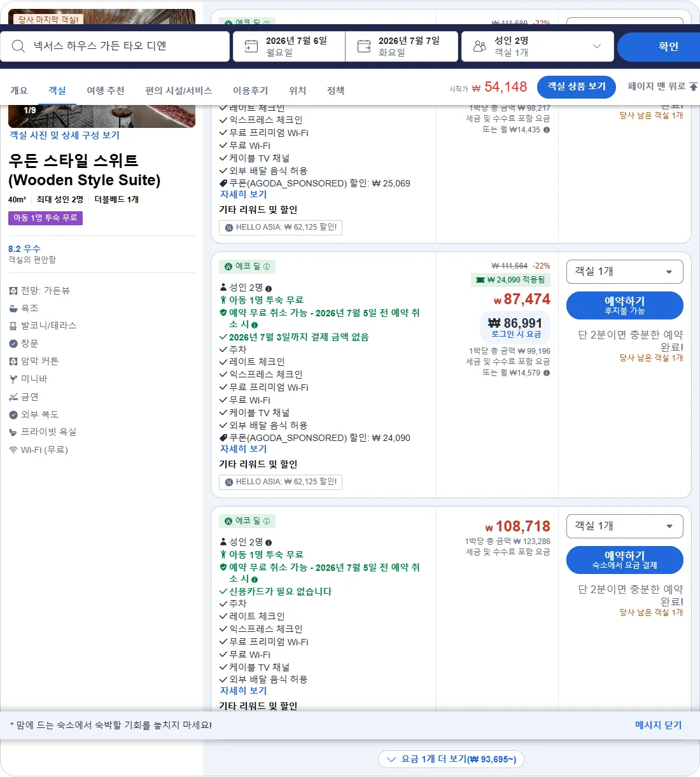Switch to 이용후기 tab
The height and width of the screenshot is (777, 700).
tap(251, 90)
